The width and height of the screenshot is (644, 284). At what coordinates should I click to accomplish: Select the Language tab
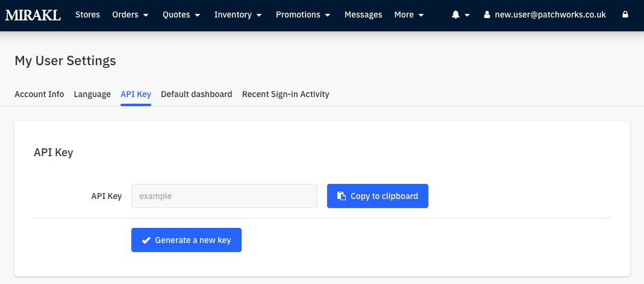92,94
